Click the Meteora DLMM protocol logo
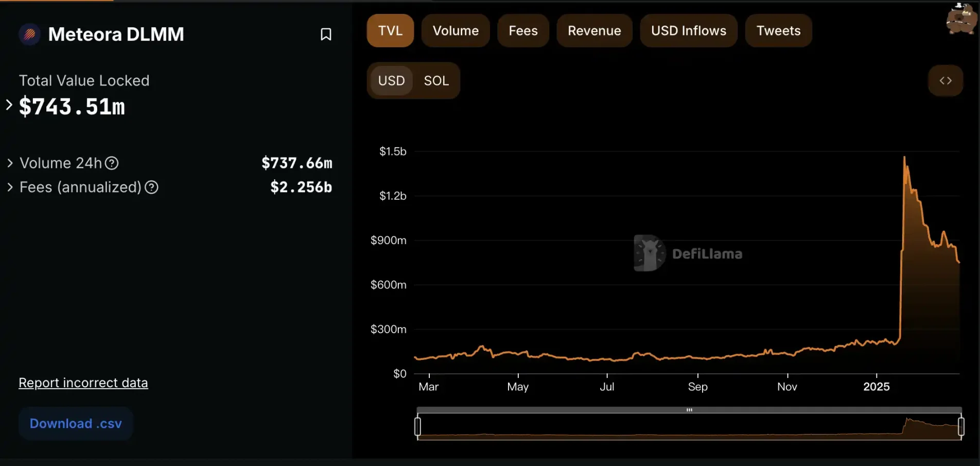980x466 pixels. tap(29, 34)
